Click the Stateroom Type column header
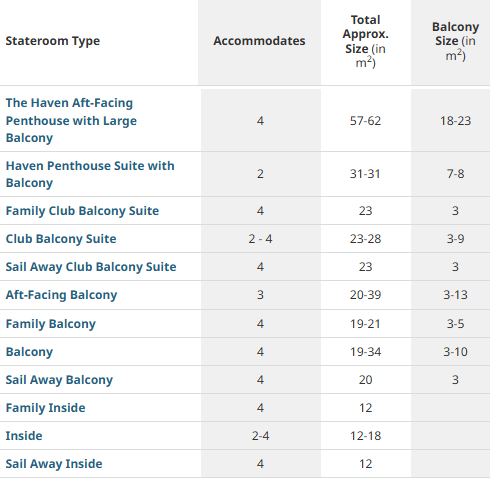490x478 pixels. (53, 41)
